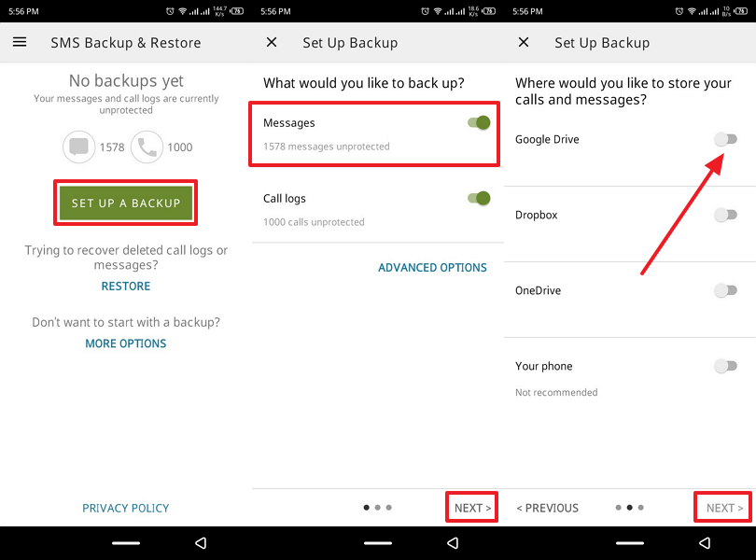Switch on the OneDrive toggle
Screen dimensions: 756x560
[725, 290]
